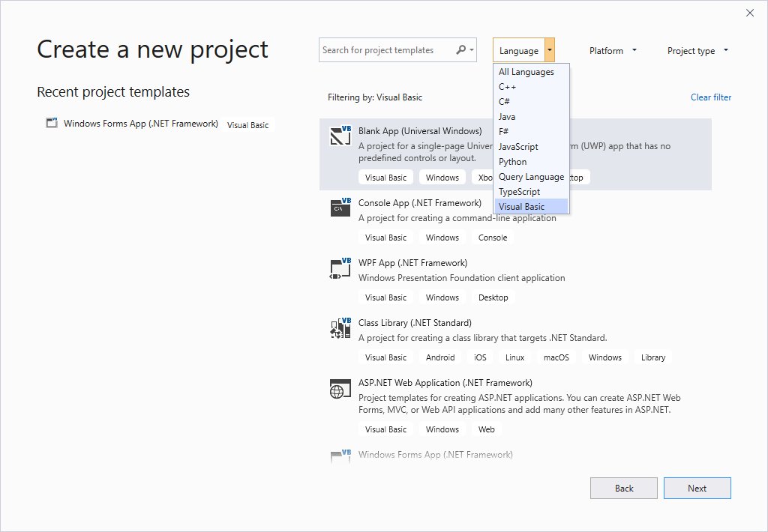
Task: Select the recent Windows Forms App (.NET Framework) template
Action: pyautogui.click(x=140, y=124)
